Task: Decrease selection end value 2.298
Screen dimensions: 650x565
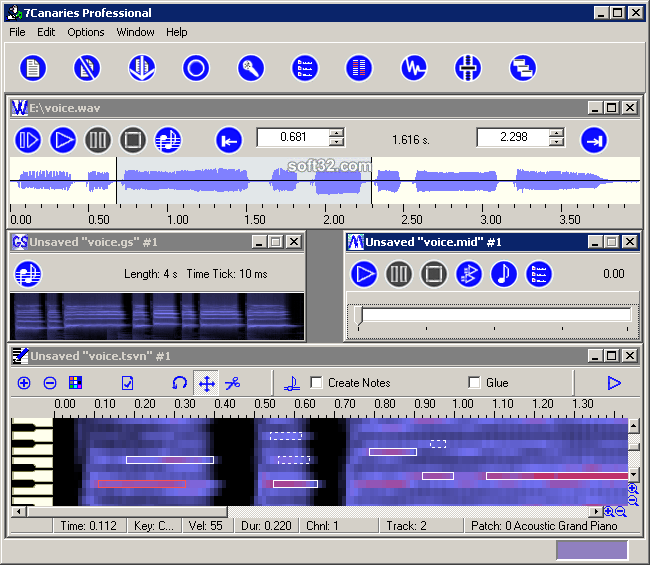Action: click(x=556, y=142)
